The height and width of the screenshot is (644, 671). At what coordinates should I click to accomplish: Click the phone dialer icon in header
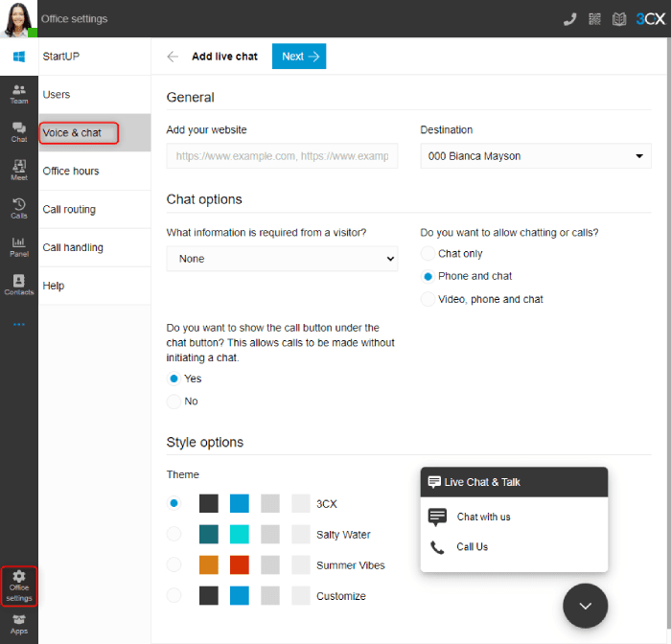tap(570, 19)
